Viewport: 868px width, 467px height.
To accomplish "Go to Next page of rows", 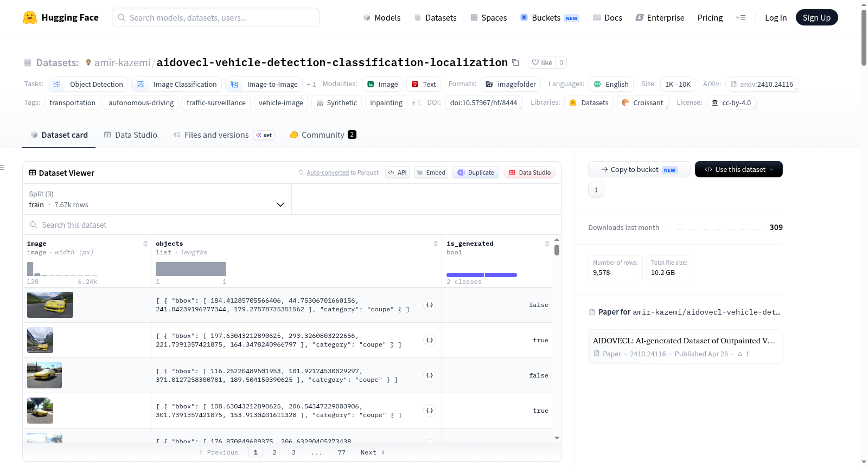I will tap(373, 452).
